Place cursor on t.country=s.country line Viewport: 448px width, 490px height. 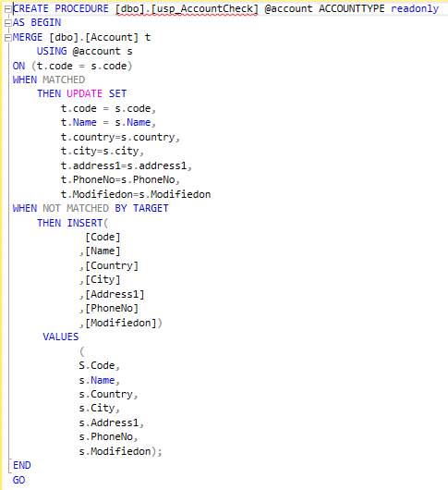click(x=120, y=137)
